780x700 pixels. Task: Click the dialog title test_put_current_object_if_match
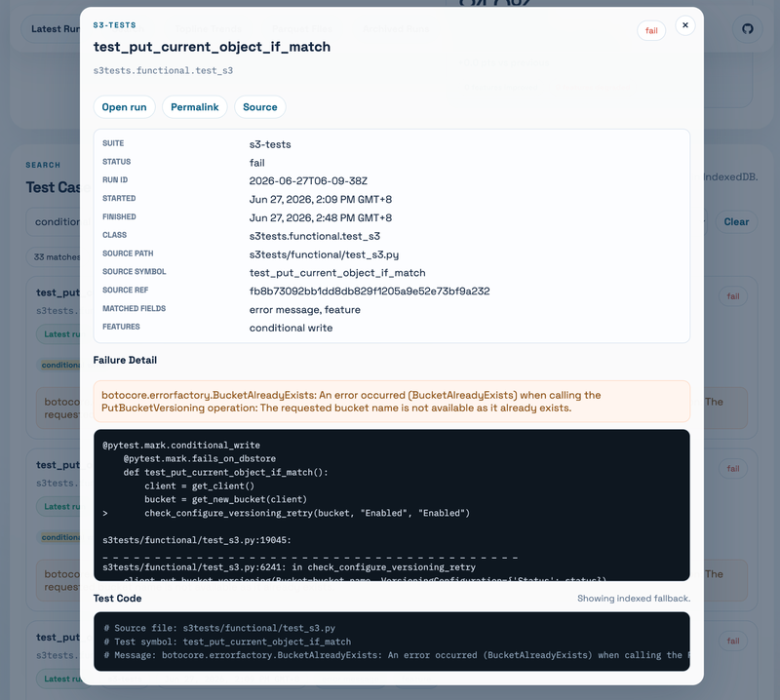(212, 47)
